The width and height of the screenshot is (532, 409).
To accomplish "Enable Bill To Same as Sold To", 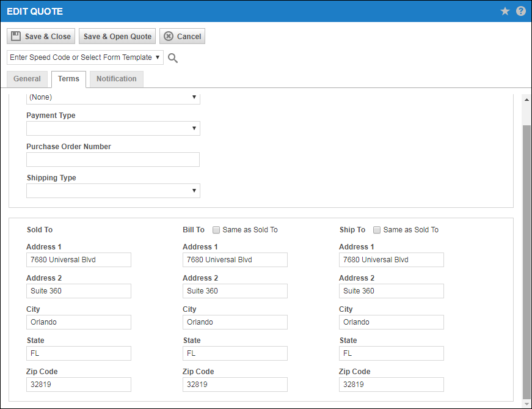I will point(216,230).
